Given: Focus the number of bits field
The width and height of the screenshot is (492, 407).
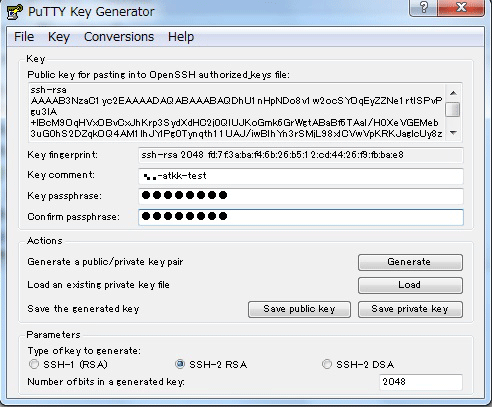Looking at the screenshot, I should (x=421, y=382).
